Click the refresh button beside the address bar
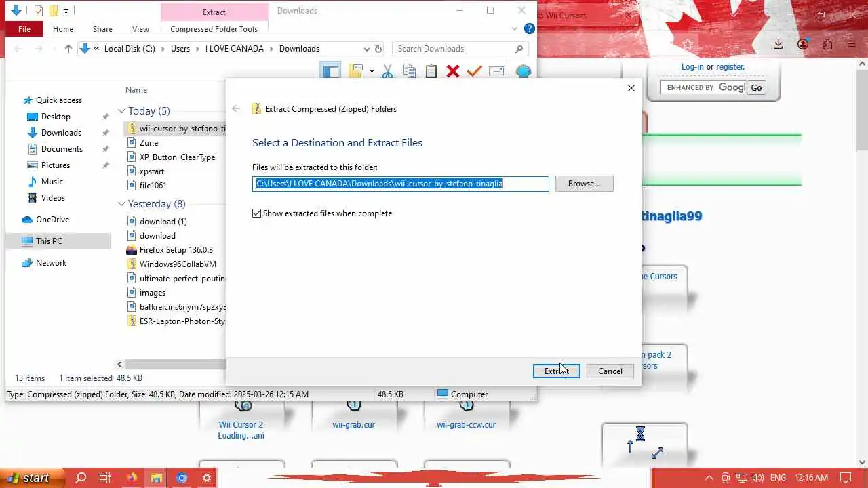This screenshot has width=868, height=488. tap(378, 49)
